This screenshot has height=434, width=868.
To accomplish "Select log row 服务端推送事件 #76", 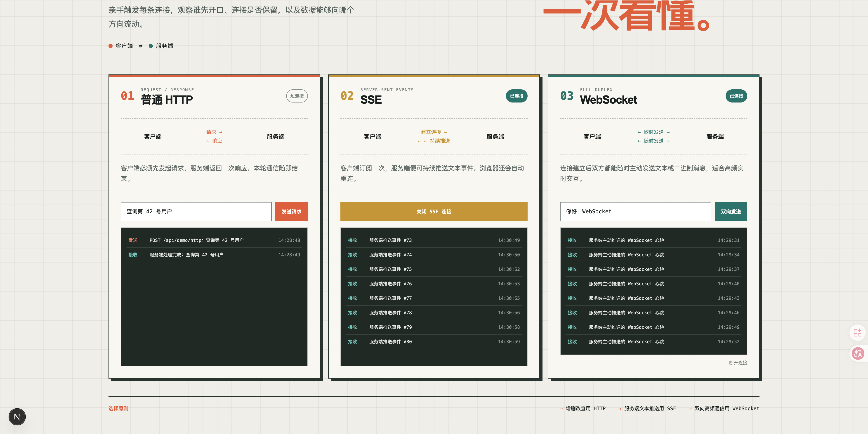I will [x=434, y=284].
